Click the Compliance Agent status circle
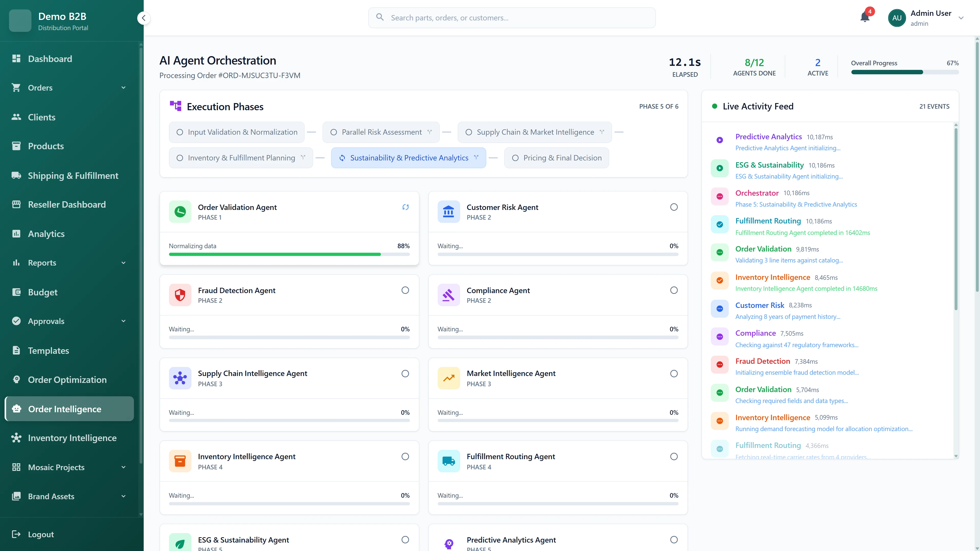Screen dimensions: 980x551 click(674, 290)
